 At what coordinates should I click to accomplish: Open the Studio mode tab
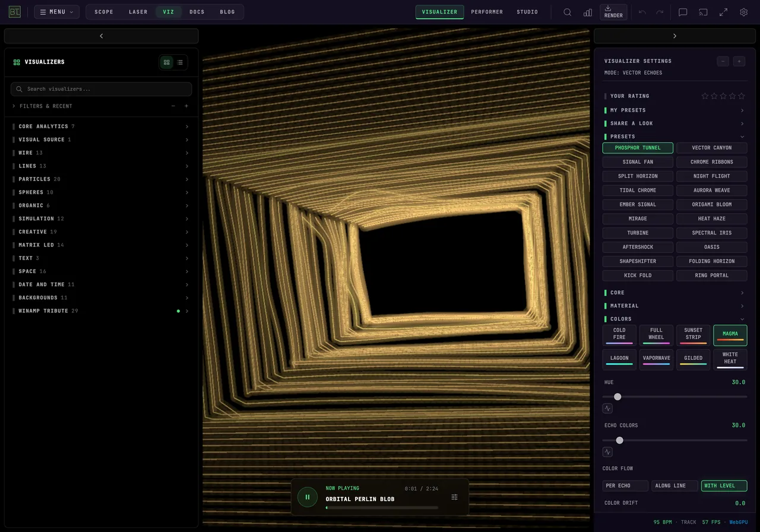[527, 12]
